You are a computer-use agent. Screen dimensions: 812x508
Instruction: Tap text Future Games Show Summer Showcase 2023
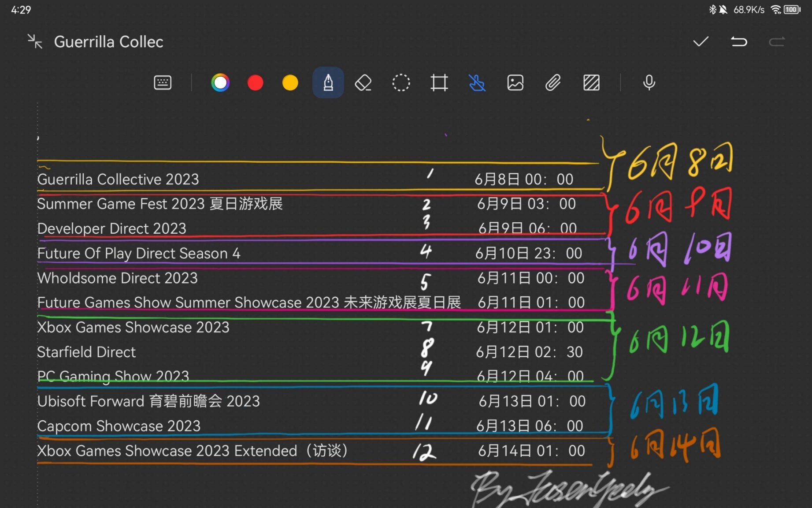click(x=188, y=303)
